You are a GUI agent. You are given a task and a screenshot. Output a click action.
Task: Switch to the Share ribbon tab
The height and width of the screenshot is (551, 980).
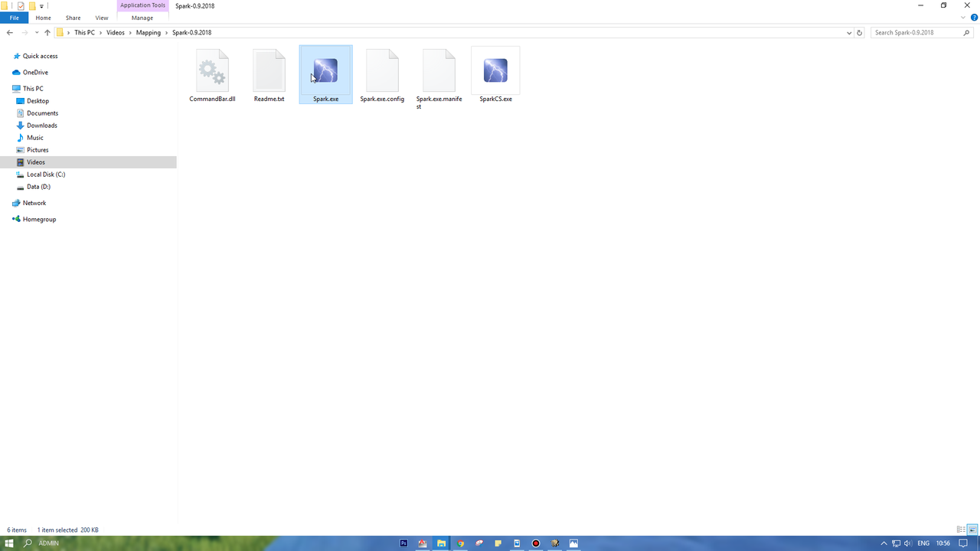pyautogui.click(x=73, y=18)
